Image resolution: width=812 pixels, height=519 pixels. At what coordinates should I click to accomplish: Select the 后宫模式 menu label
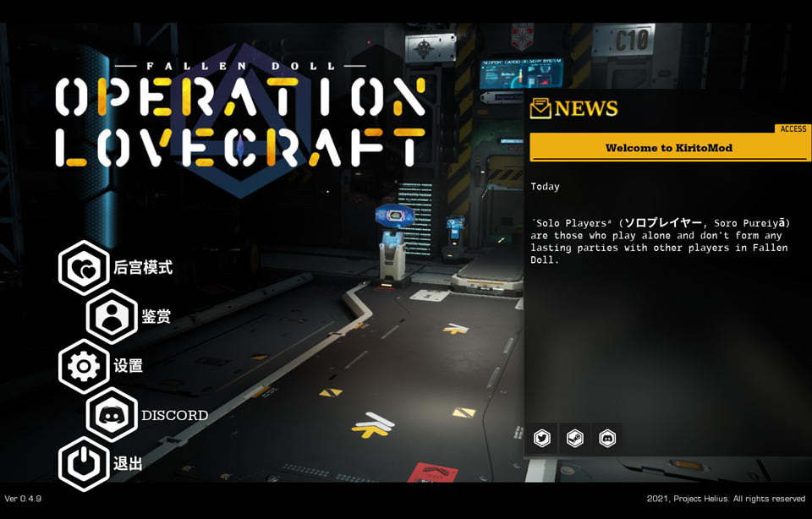pyautogui.click(x=143, y=267)
